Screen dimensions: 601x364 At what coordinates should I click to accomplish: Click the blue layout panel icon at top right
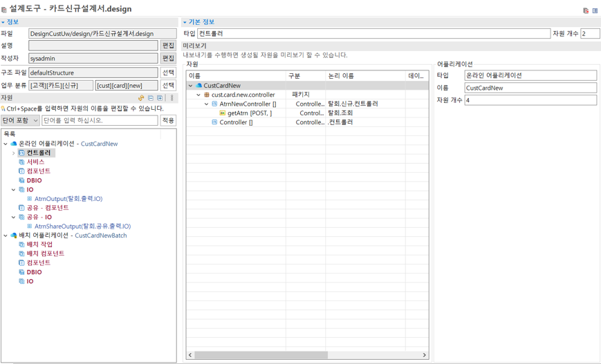tap(595, 11)
